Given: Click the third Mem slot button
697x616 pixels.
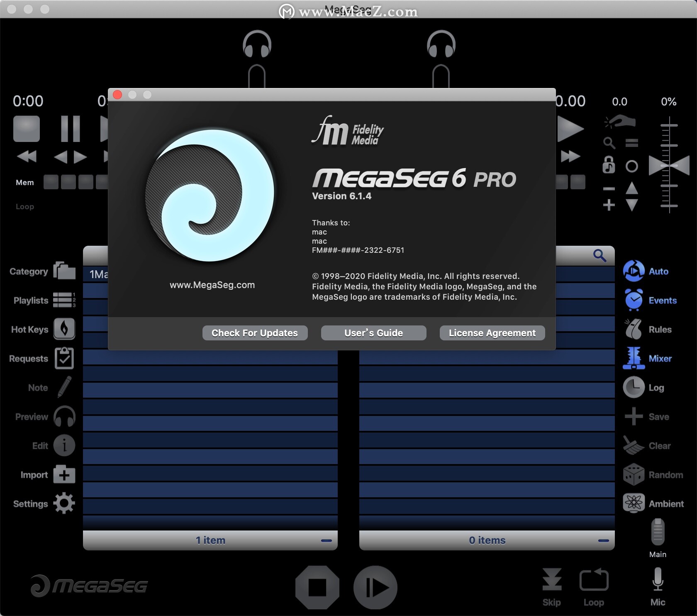Looking at the screenshot, I should [86, 182].
